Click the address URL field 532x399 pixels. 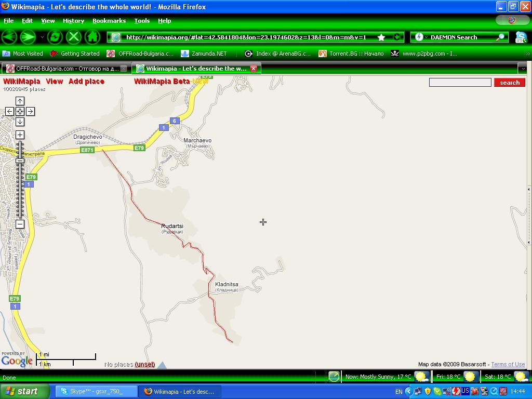[246, 37]
